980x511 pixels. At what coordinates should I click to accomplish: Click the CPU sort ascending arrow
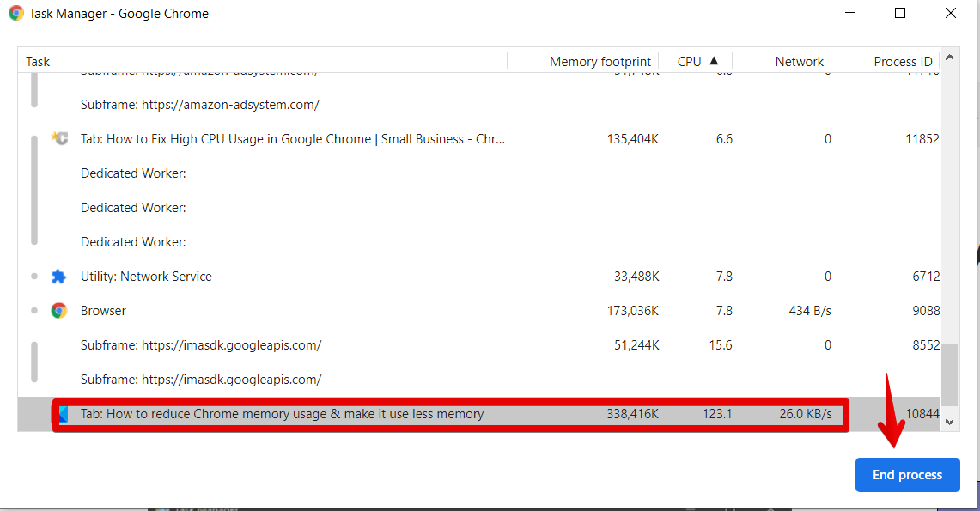tap(714, 61)
